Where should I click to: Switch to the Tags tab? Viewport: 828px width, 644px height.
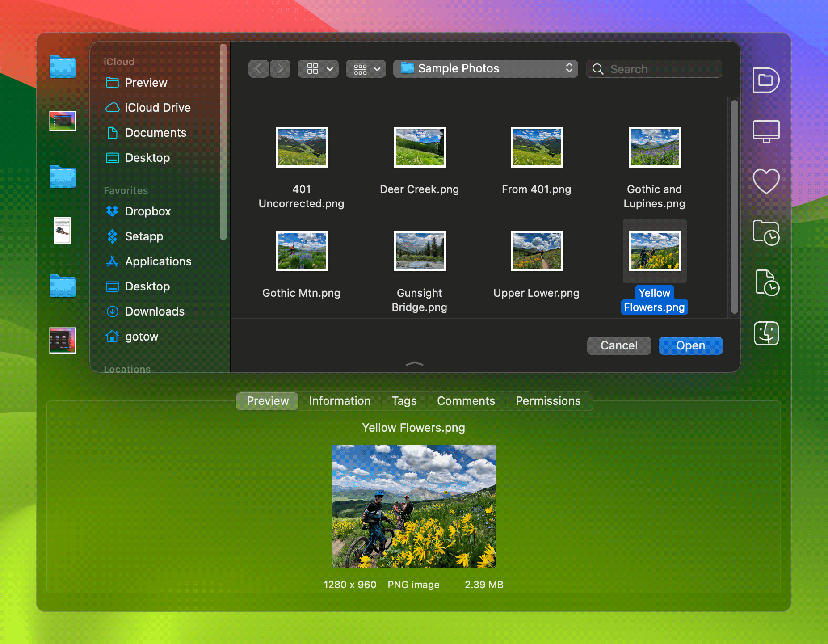[x=404, y=401]
